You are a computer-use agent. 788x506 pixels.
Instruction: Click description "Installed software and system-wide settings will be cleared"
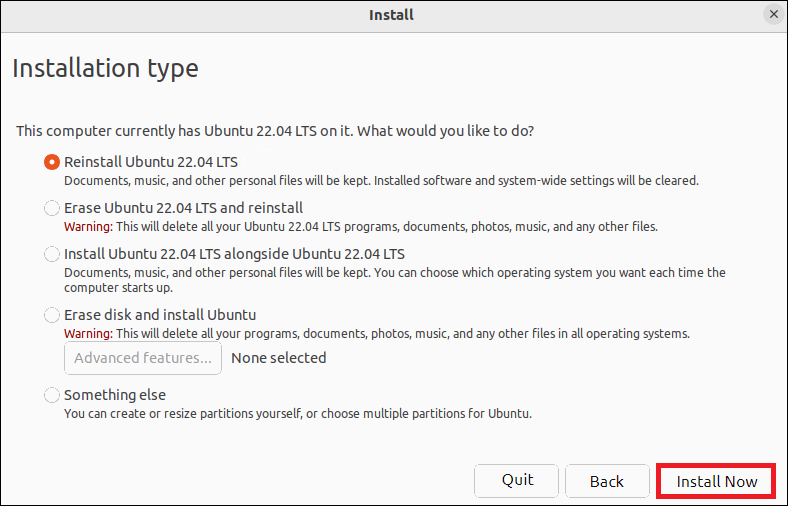(x=536, y=180)
